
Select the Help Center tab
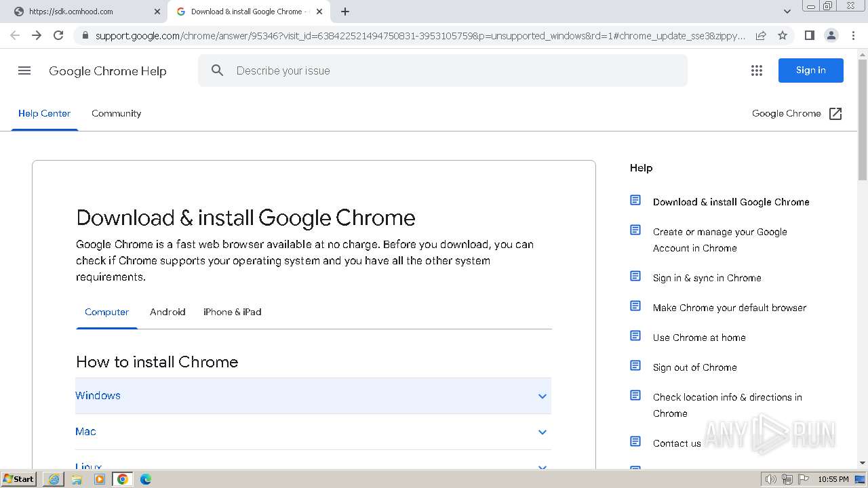tap(44, 113)
